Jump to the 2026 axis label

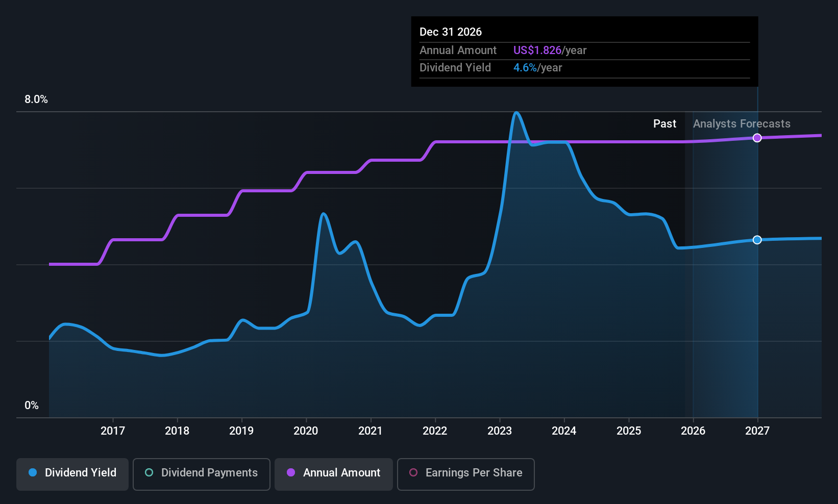click(693, 431)
